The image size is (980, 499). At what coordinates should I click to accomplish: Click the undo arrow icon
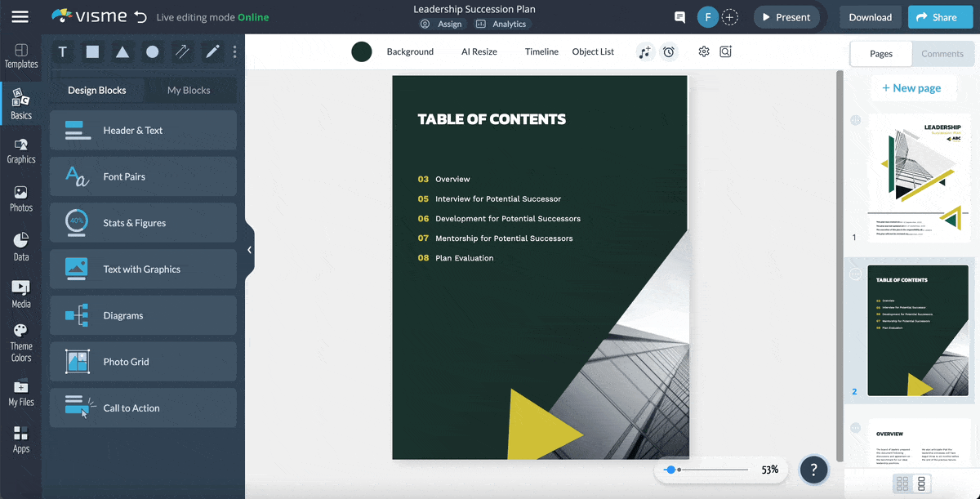pos(140,17)
